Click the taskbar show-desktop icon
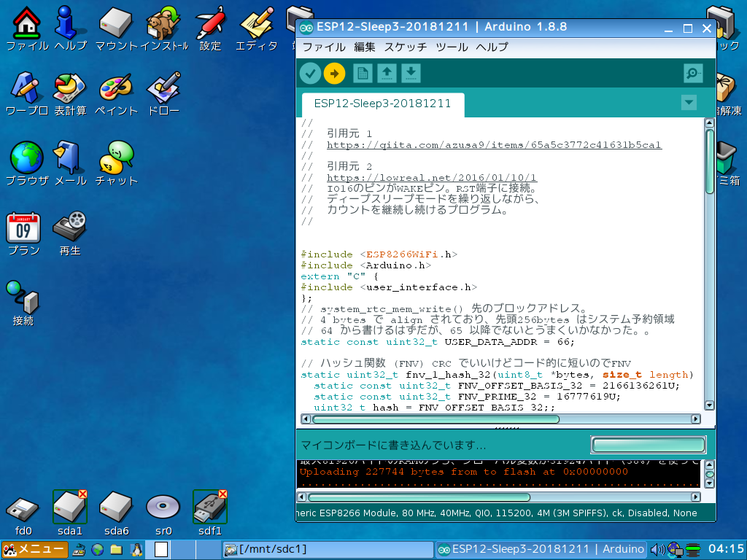Screen dimensions: 747x560 point(79,550)
